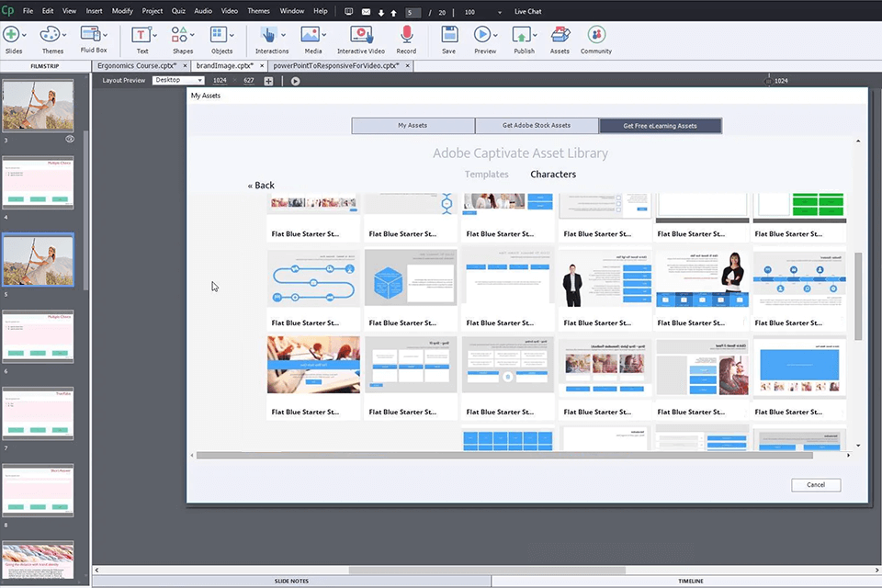Click the envelope mail icon in the top bar
This screenshot has height=588, width=882.
point(366,12)
